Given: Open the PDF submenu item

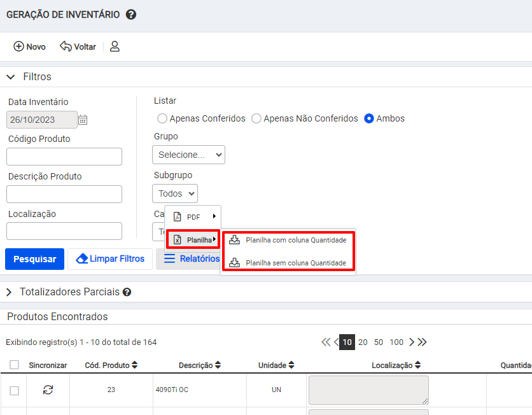Looking at the screenshot, I should [x=193, y=217].
